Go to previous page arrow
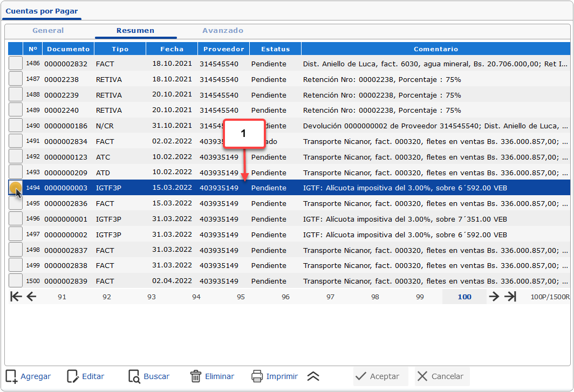Screen dimensions: 574x392 (x=31, y=297)
